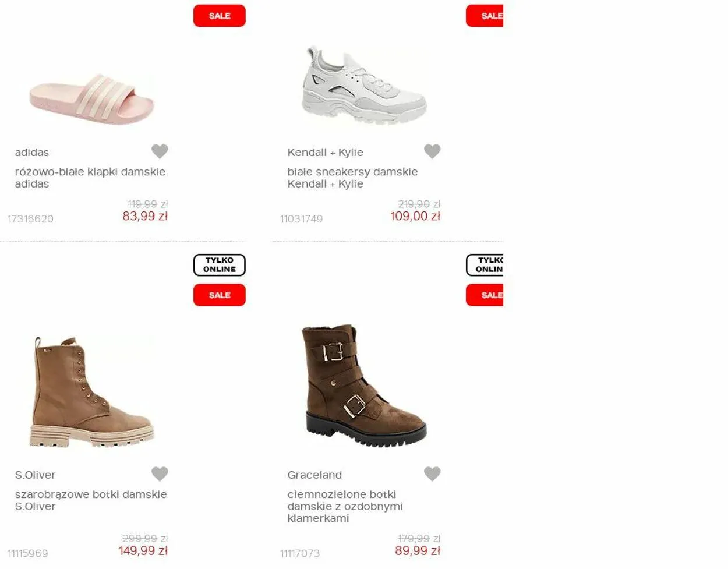Click TYLKO ONLINE badge on S.Oliver boots
Viewport: 728px width, 569px height.
220,265
